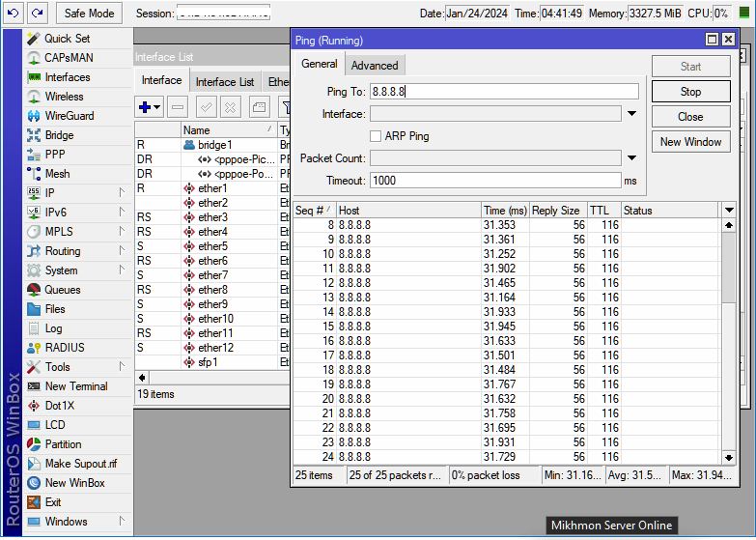This screenshot has width=756, height=540.
Task: Switch to the Advanced tab in Ping
Action: coord(375,66)
